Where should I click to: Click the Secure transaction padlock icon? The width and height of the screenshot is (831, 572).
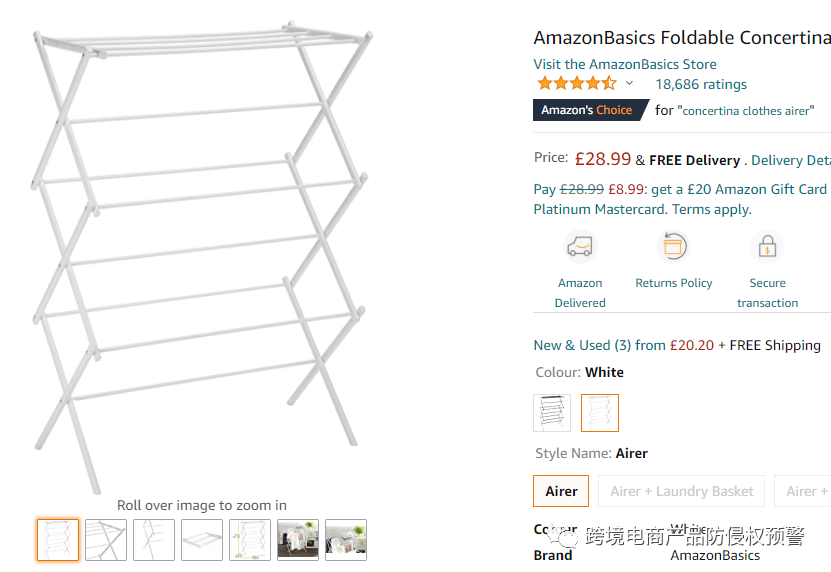[767, 246]
